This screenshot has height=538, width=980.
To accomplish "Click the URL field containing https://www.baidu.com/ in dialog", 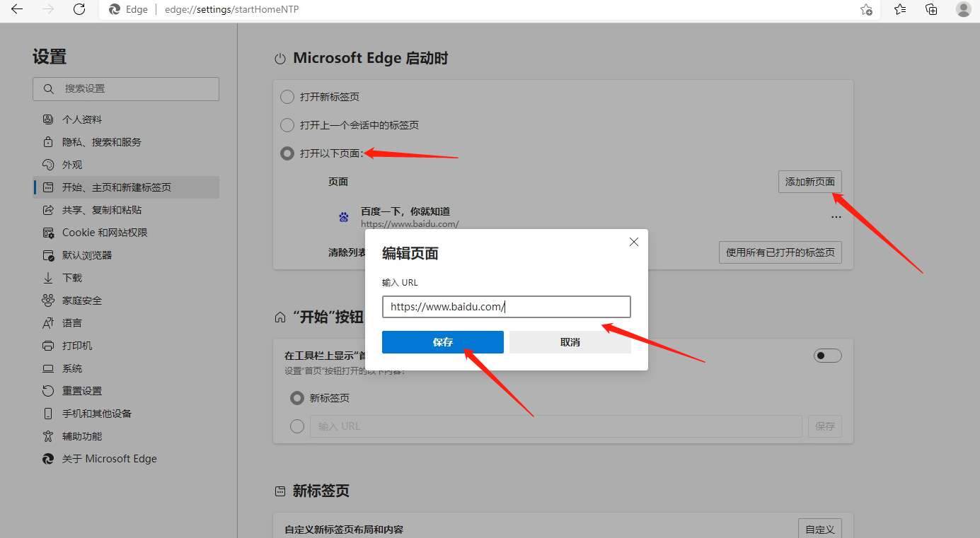I will (507, 307).
